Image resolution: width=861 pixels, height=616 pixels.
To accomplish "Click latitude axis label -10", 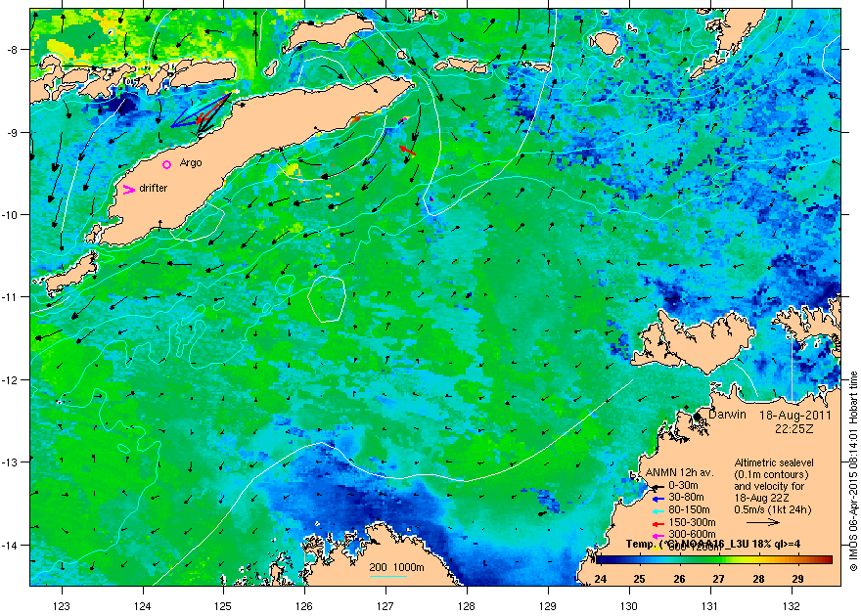I will (x=11, y=214).
